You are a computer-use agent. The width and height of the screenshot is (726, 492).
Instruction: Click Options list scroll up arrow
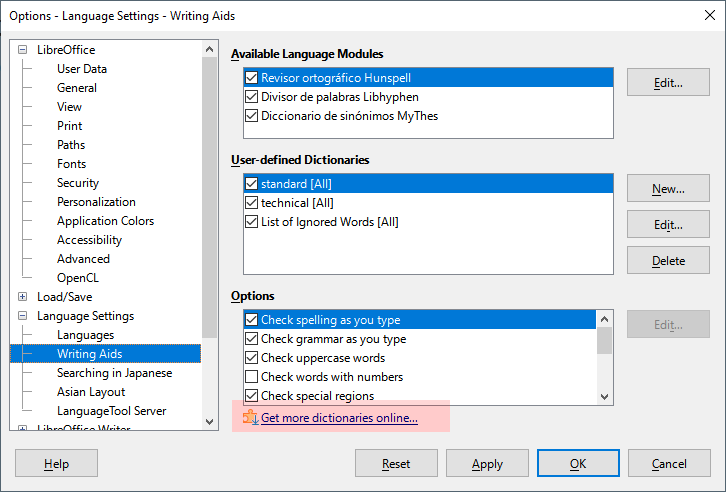pos(604,319)
